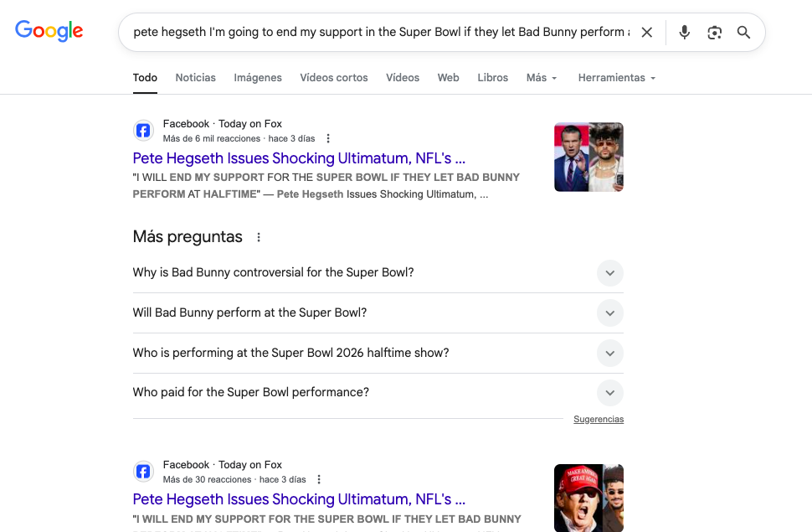812x532 pixels.
Task: Expand the Super Bowl 2026 halftime question
Action: click(x=609, y=353)
